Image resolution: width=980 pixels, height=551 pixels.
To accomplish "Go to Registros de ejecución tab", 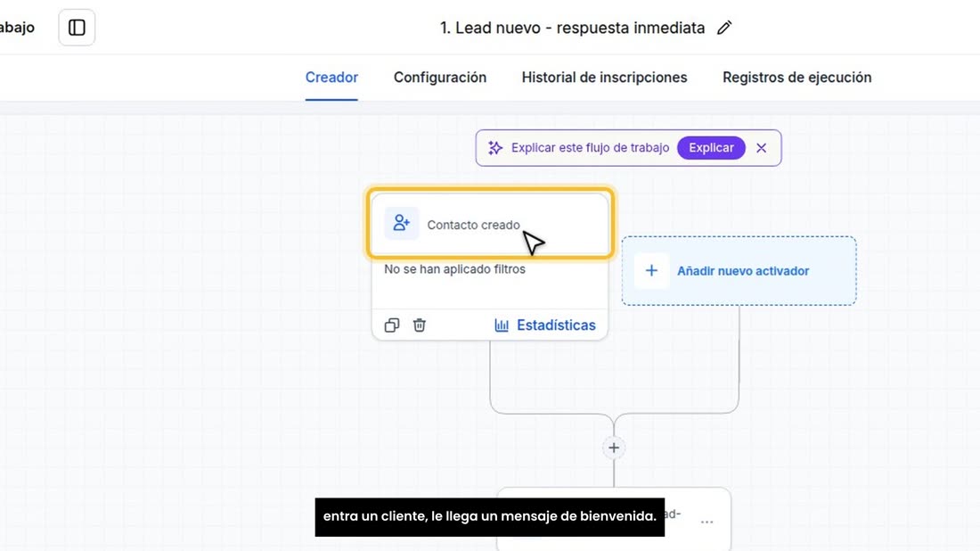I will (x=796, y=78).
